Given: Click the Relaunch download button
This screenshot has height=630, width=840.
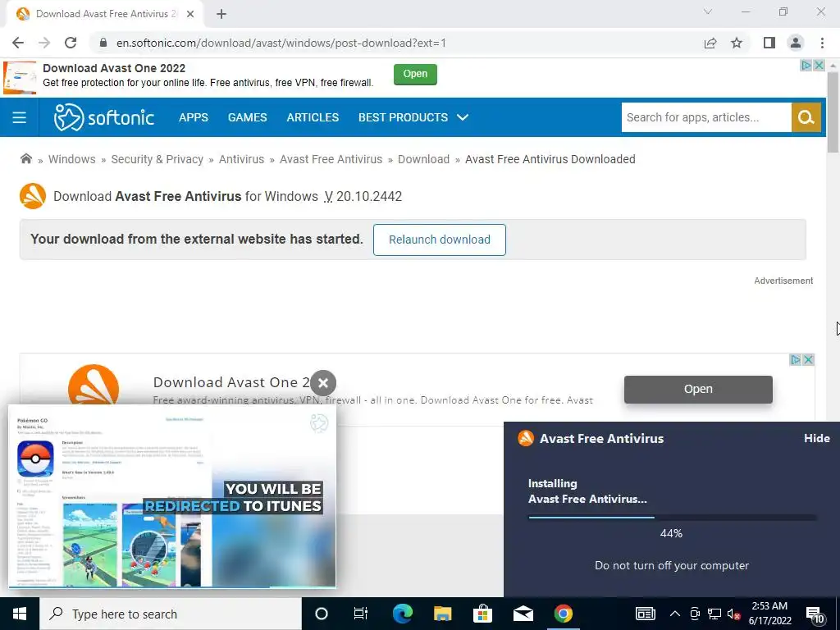Looking at the screenshot, I should [x=440, y=240].
